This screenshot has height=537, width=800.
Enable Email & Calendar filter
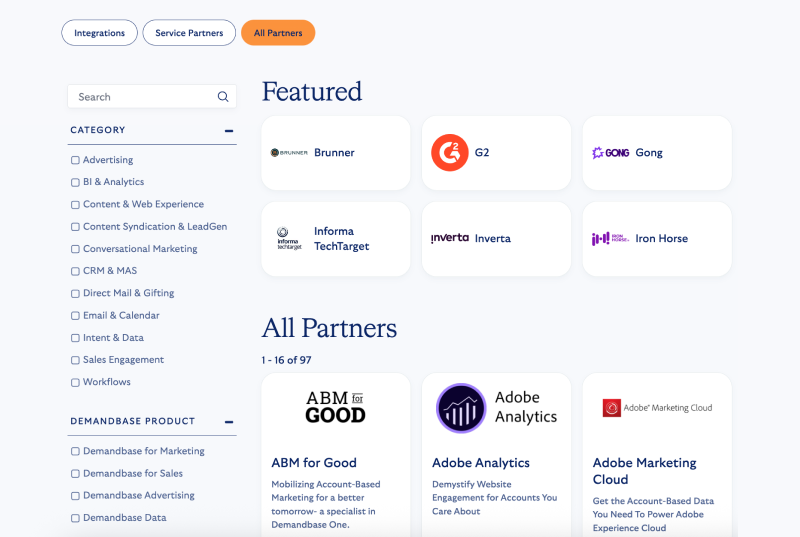[x=75, y=316]
